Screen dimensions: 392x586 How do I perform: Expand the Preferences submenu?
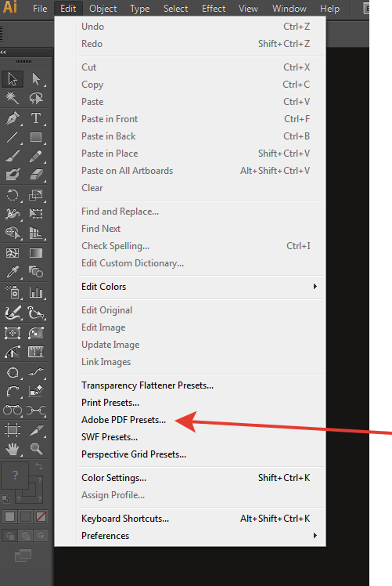tap(201, 536)
